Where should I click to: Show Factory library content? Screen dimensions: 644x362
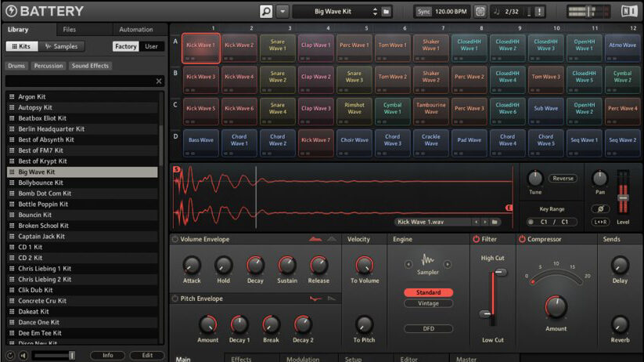coord(125,46)
